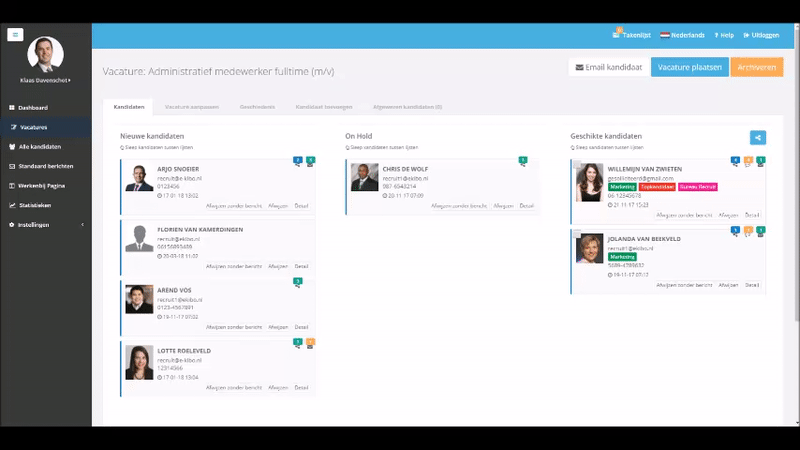Click the name ARJO SNOEIER
Image resolution: width=800 pixels, height=450 pixels.
[x=178, y=169]
